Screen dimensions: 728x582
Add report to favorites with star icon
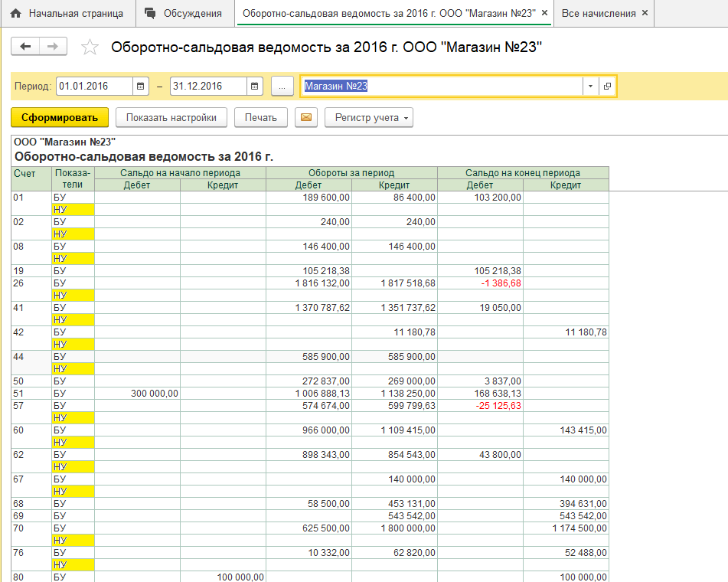tap(90, 47)
